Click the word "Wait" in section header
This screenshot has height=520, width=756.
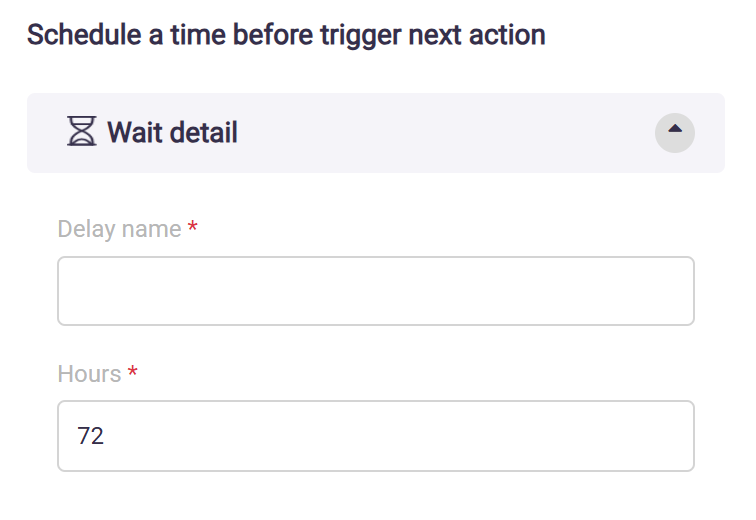coord(132,132)
